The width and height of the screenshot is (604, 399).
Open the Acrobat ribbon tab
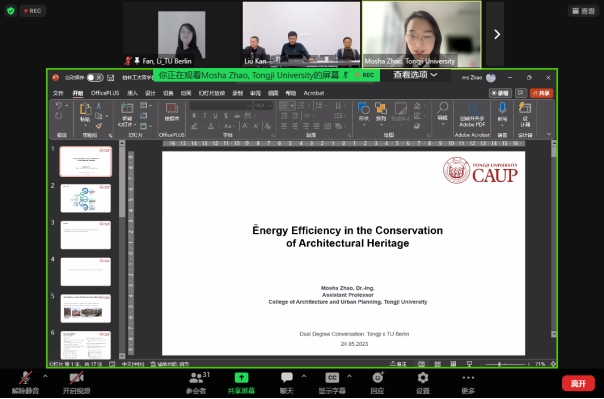tap(314, 93)
